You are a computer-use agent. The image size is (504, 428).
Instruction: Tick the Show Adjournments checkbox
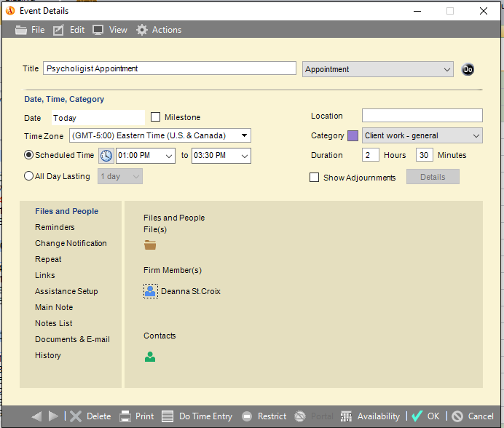pos(314,178)
